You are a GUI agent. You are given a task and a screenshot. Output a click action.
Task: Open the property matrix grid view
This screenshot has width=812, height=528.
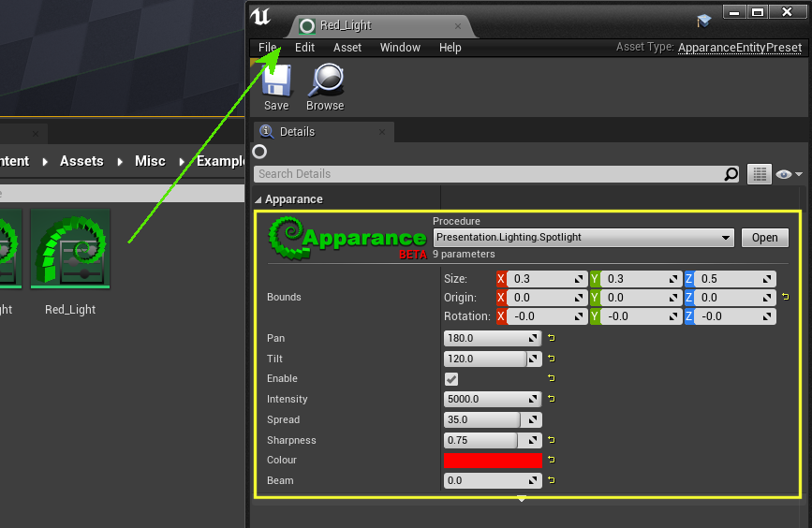(x=760, y=174)
